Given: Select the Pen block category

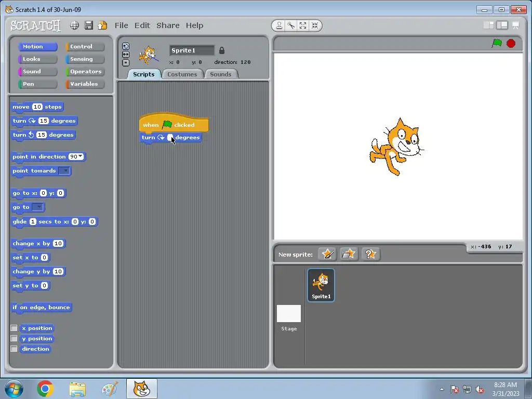Looking at the screenshot, I should pyautogui.click(x=37, y=84).
